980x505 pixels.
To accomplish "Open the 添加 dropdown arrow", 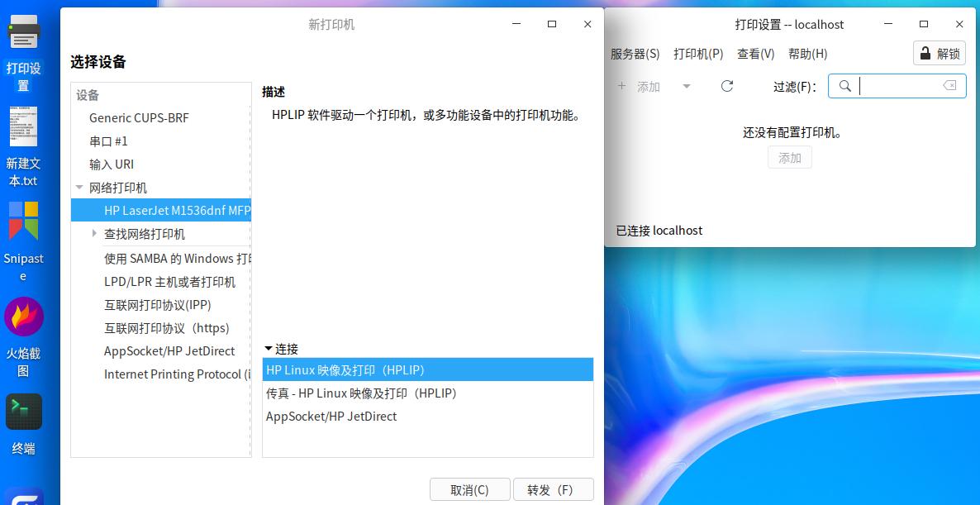I will 687,85.
